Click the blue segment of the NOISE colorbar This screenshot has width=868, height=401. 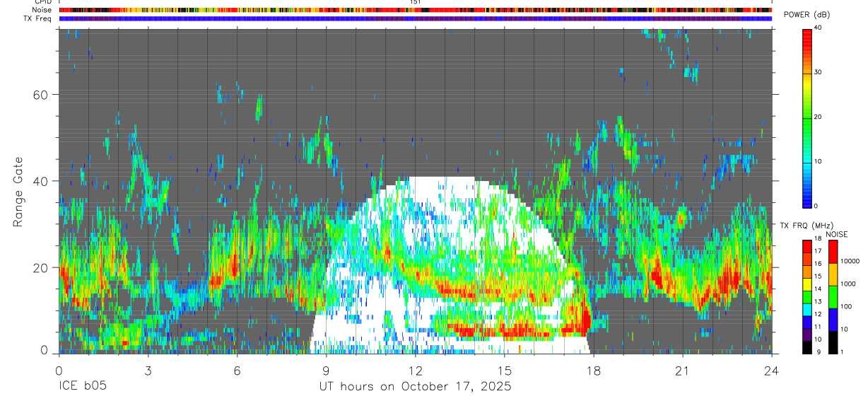tap(833, 319)
